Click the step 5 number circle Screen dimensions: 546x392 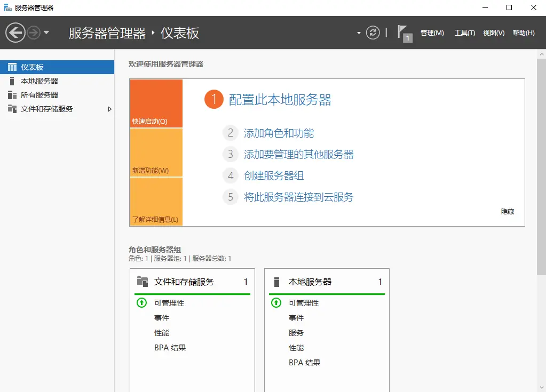pos(230,197)
